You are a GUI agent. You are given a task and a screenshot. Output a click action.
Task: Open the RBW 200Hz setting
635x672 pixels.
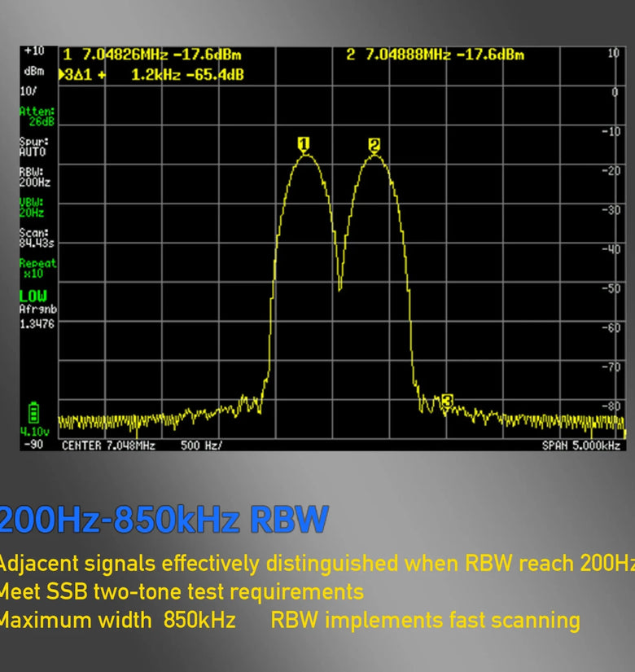click(34, 178)
